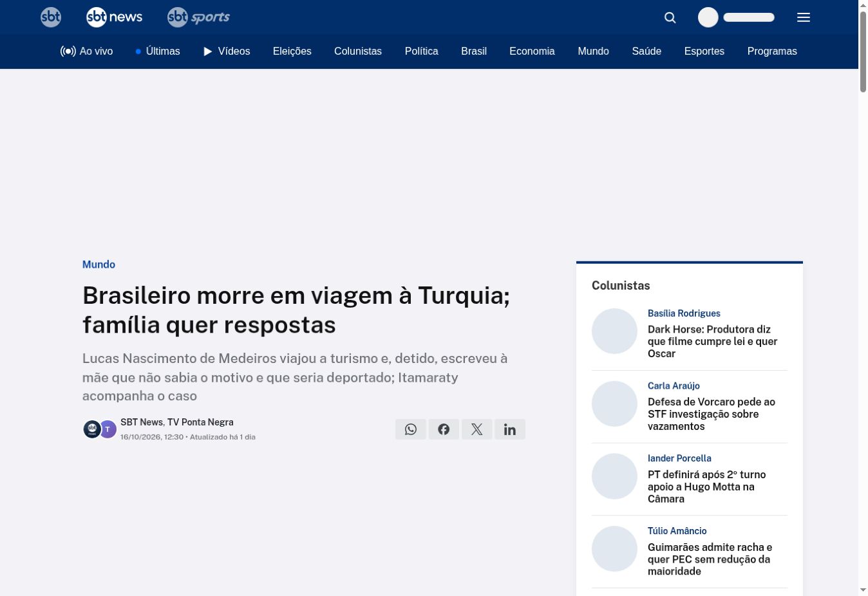
Task: Open Esportes section
Action: [704, 51]
